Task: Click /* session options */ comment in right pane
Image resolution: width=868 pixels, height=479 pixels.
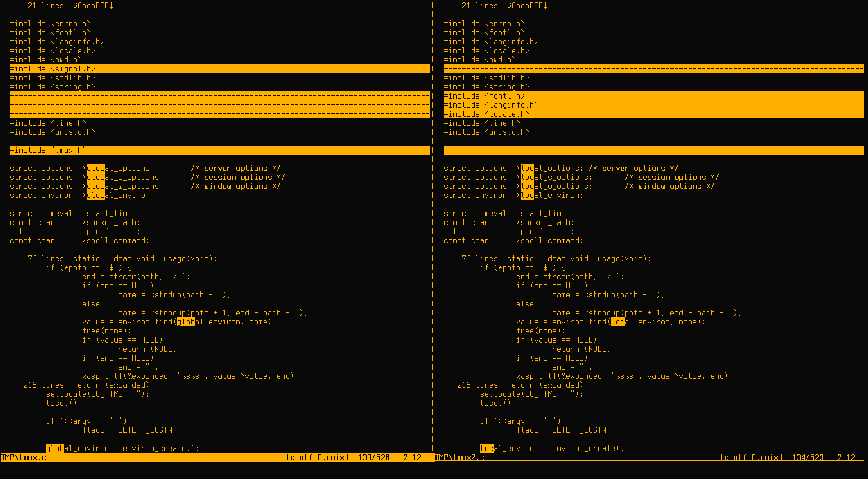Action: [x=672, y=177]
